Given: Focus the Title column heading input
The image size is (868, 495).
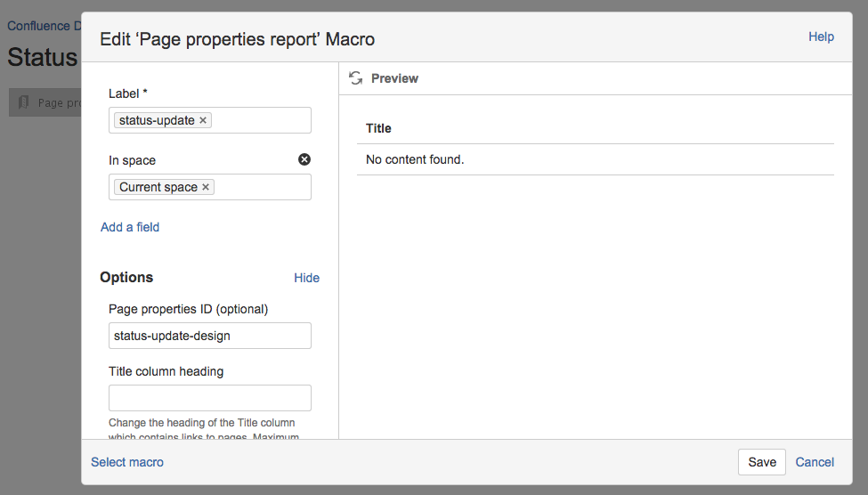Looking at the screenshot, I should (210, 398).
